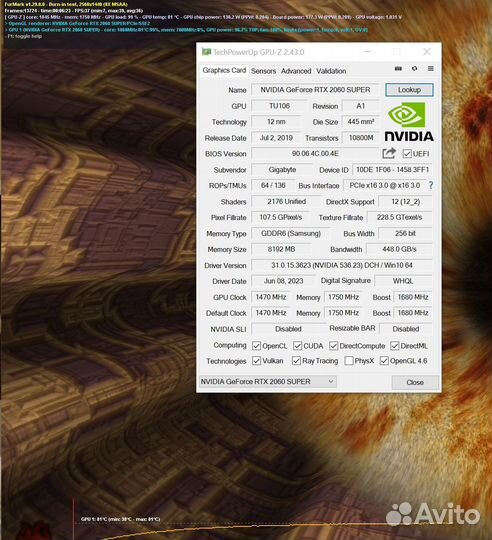Click the Revision field A1
The height and width of the screenshot is (540, 492).
360,106
